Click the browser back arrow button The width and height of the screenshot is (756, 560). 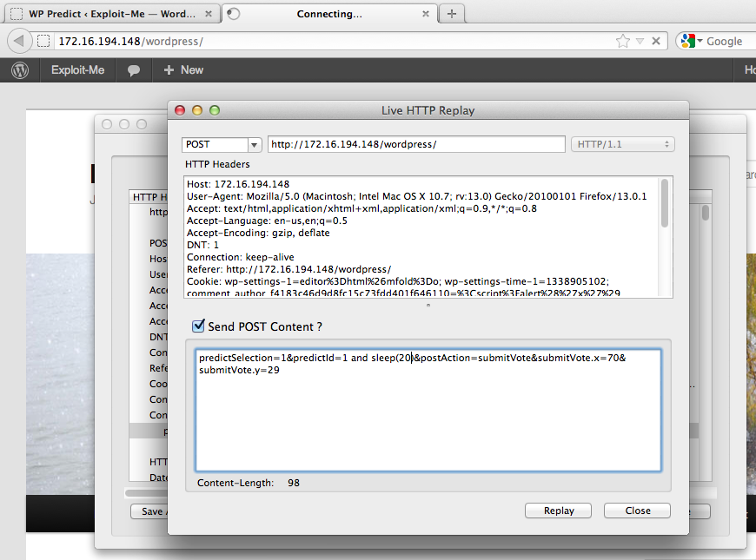coord(19,41)
